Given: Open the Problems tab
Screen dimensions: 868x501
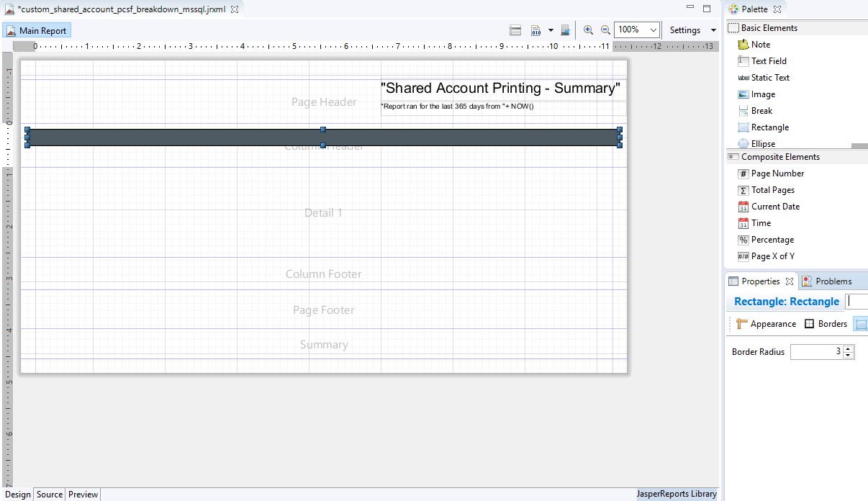Looking at the screenshot, I should pos(827,281).
